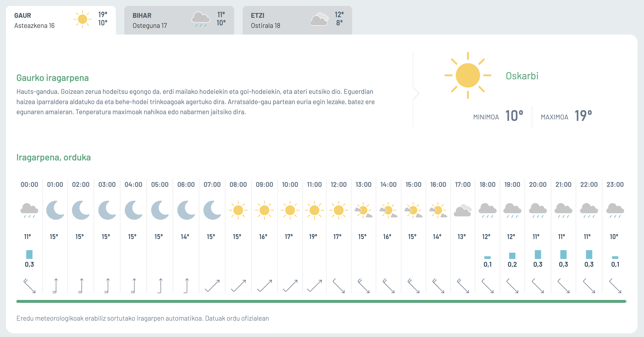Click the Gaurko iragarpena heading
Screen dimensions: 644x337
(x=52, y=78)
